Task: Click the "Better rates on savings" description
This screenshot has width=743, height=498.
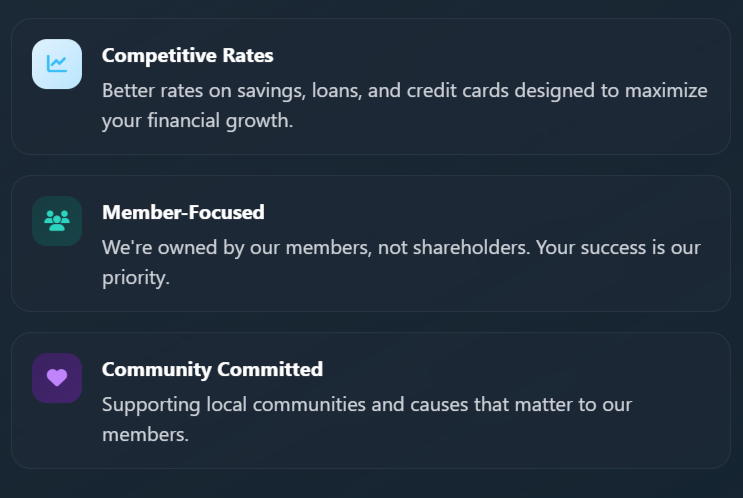Action: pyautogui.click(x=404, y=105)
